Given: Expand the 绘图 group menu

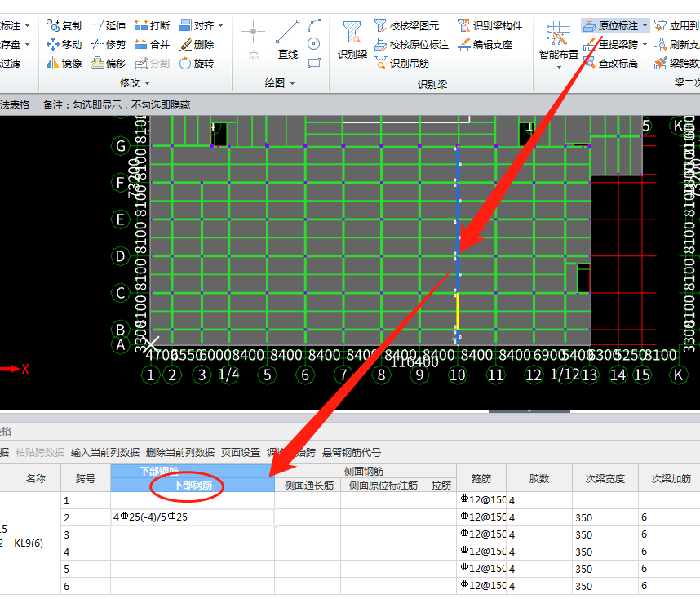Looking at the screenshot, I should coord(280,82).
